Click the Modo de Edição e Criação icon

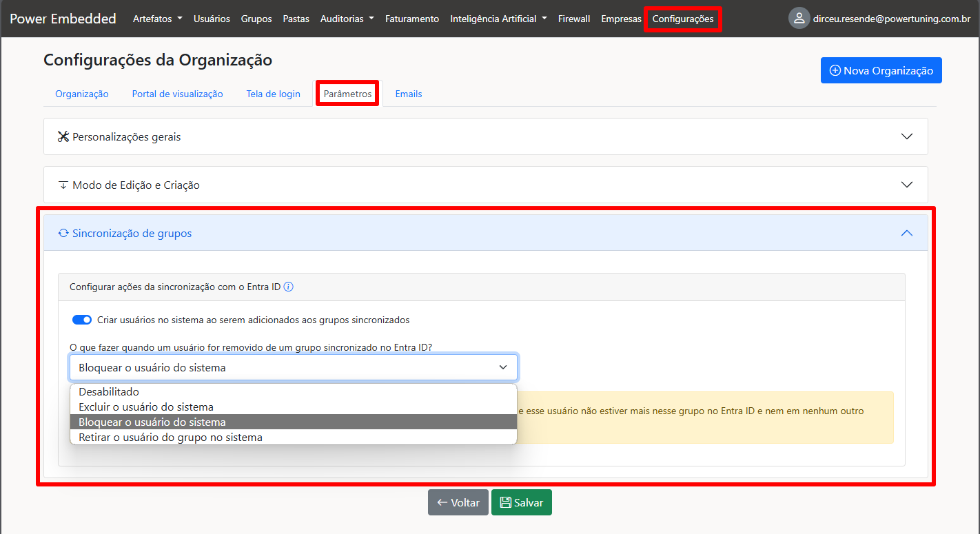pos(63,185)
